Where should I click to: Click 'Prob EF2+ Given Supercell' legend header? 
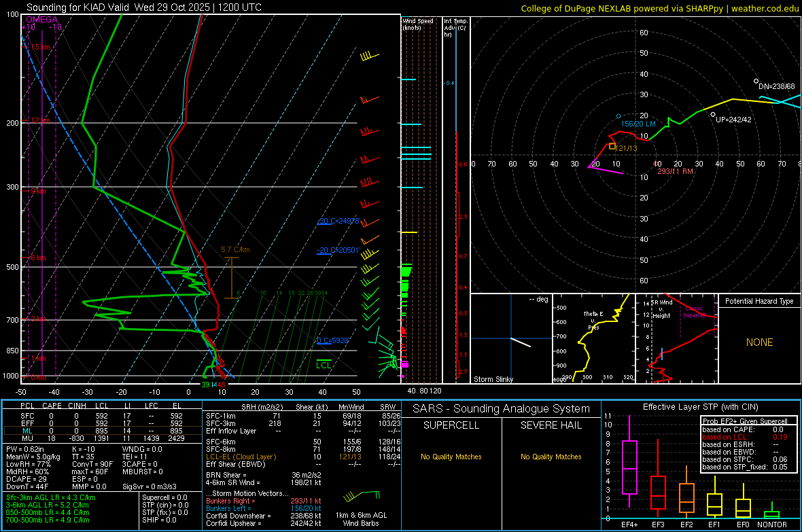[x=745, y=421]
